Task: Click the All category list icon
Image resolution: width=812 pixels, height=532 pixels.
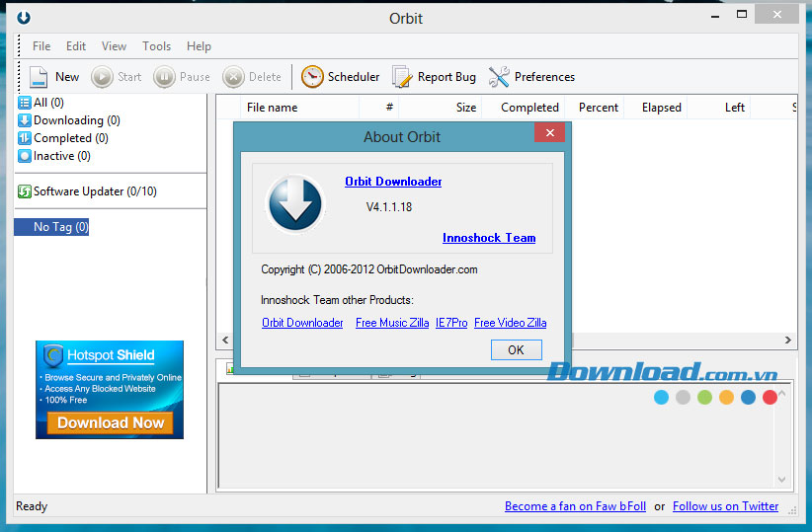Action: click(x=25, y=103)
